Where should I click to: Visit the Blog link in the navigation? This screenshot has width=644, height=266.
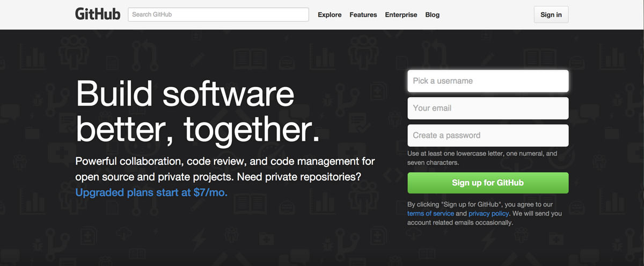[433, 15]
